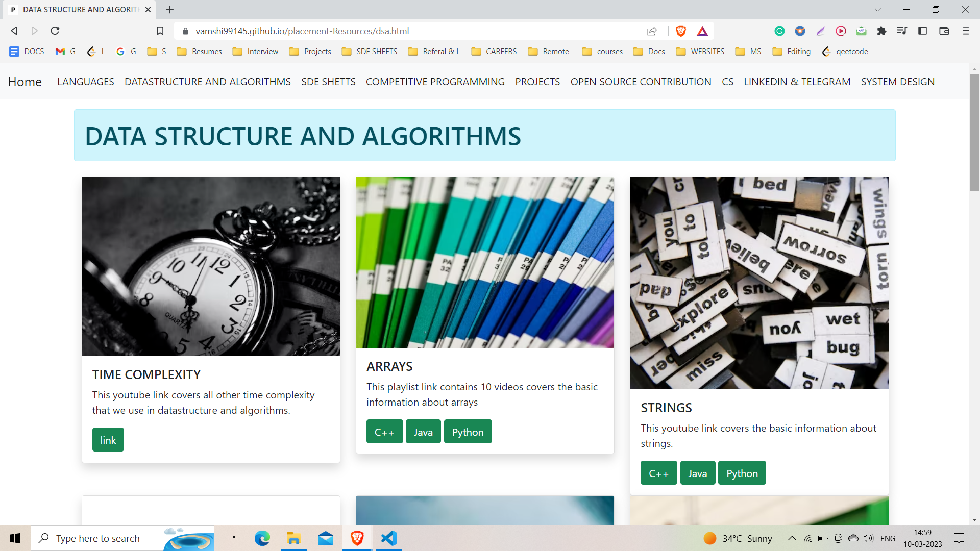Screen dimensions: 980x551
Task: Open the Brave Rewards triangle icon
Action: (x=702, y=31)
